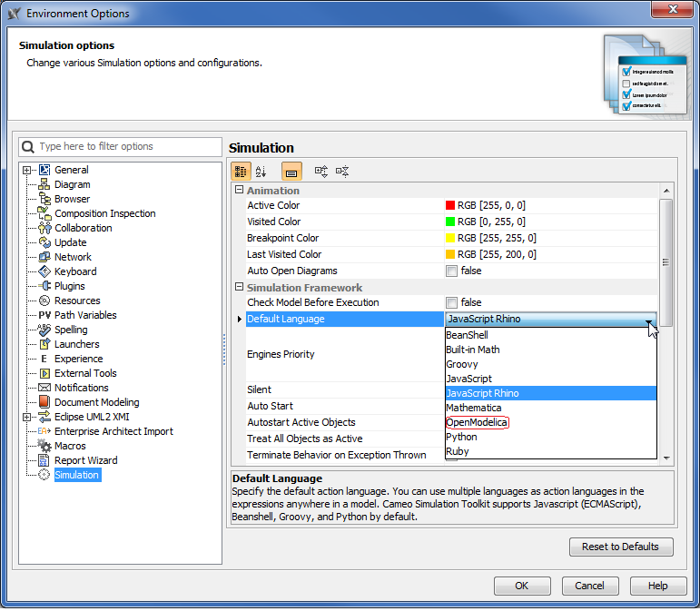Image resolution: width=700 pixels, height=611 pixels.
Task: Click the Help button
Action: [x=658, y=586]
